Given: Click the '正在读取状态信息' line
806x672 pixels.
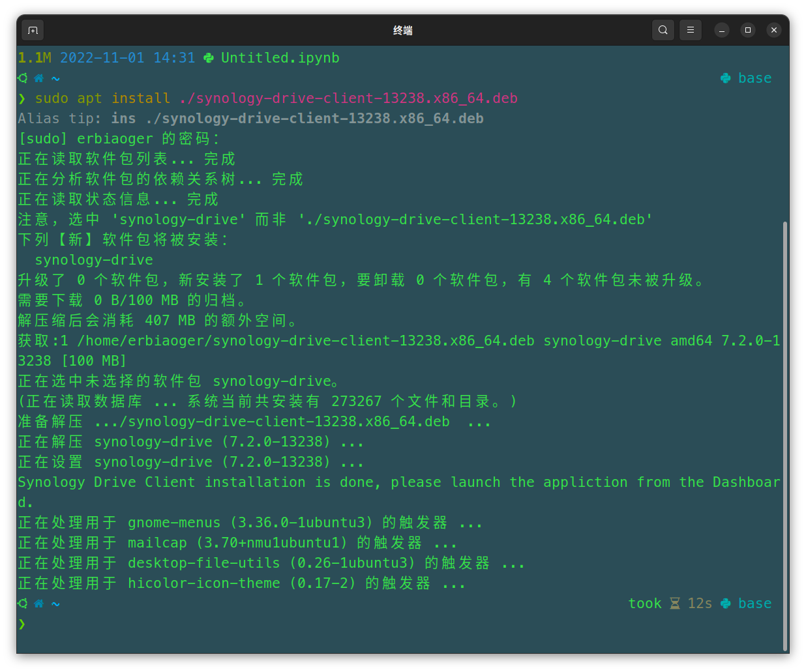Looking at the screenshot, I should [118, 199].
